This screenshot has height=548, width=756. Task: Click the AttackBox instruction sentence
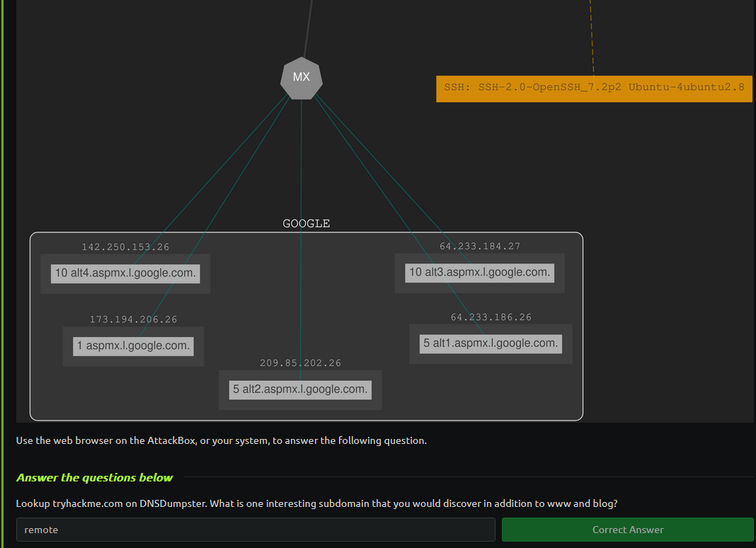point(222,440)
